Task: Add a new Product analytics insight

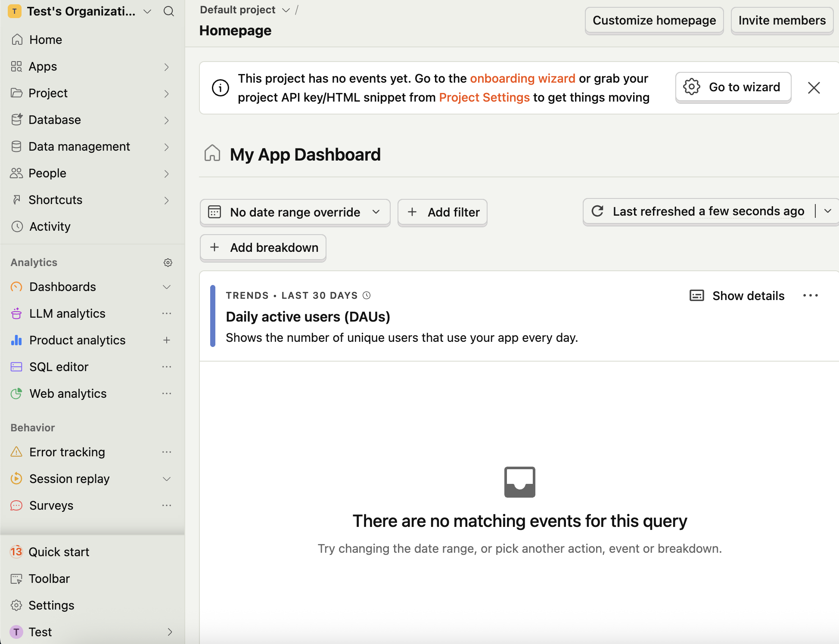Action: (167, 340)
